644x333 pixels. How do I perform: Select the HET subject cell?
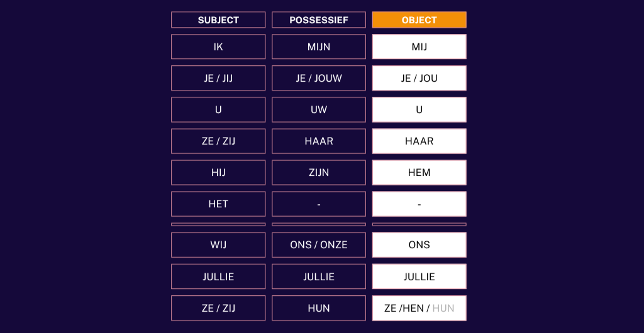pos(218,204)
